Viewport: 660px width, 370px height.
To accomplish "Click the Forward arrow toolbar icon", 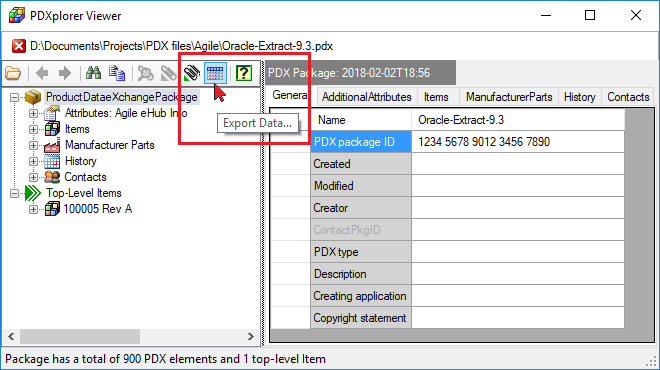I will click(x=64, y=73).
